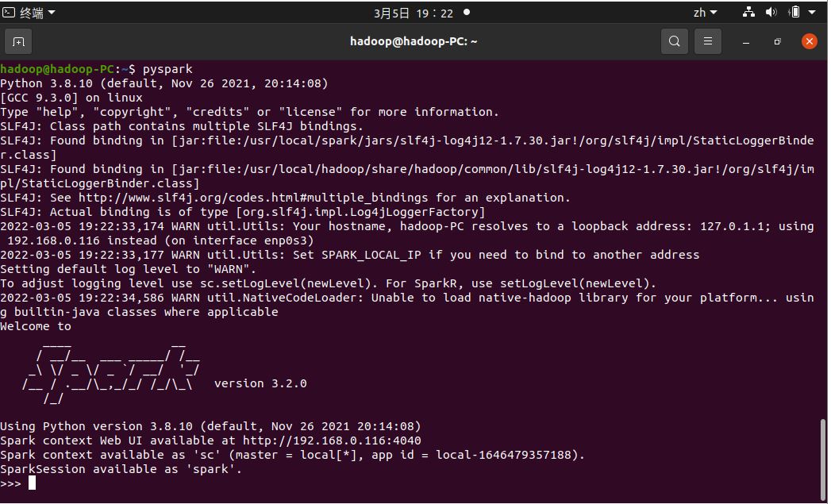This screenshot has height=504, width=831.
Task: Open the Spark Web UI address link
Action: point(333,441)
